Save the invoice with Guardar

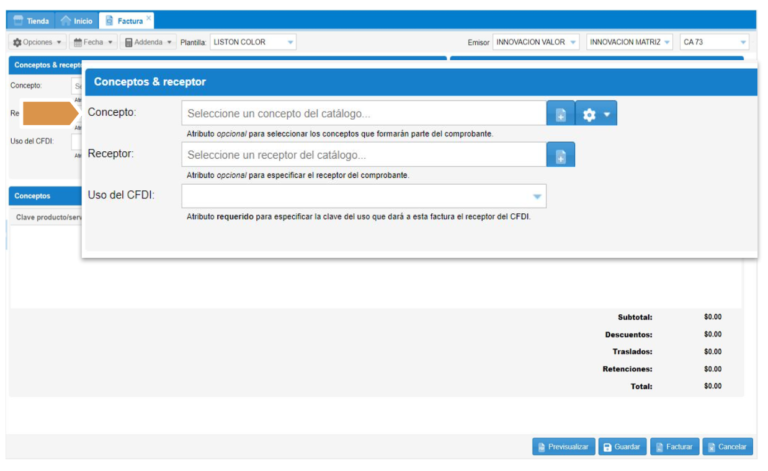tap(622, 447)
